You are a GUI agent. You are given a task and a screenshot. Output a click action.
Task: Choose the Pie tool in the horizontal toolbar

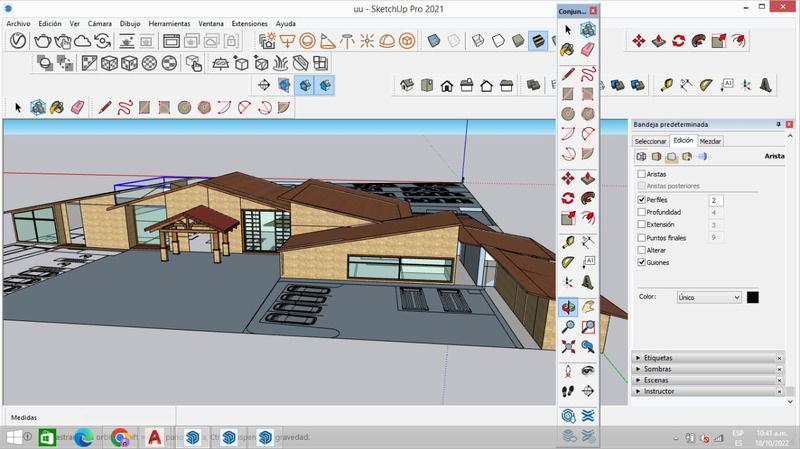point(284,108)
